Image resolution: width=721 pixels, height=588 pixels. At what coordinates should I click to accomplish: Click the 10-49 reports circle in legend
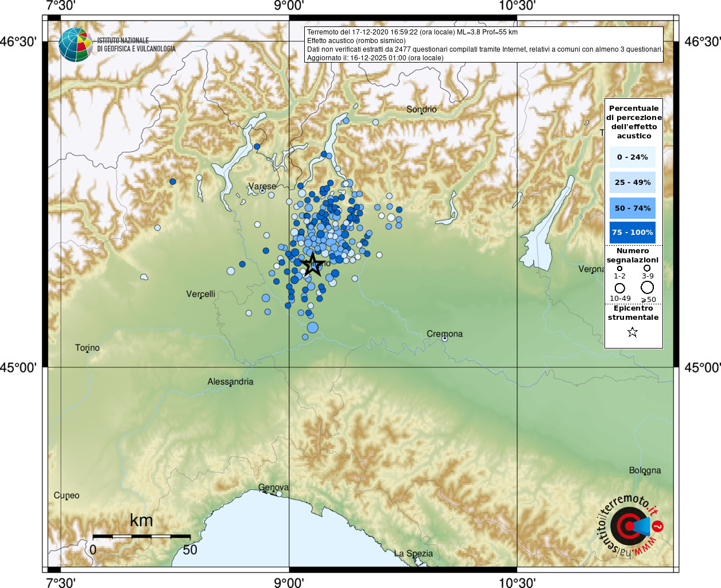(x=620, y=288)
